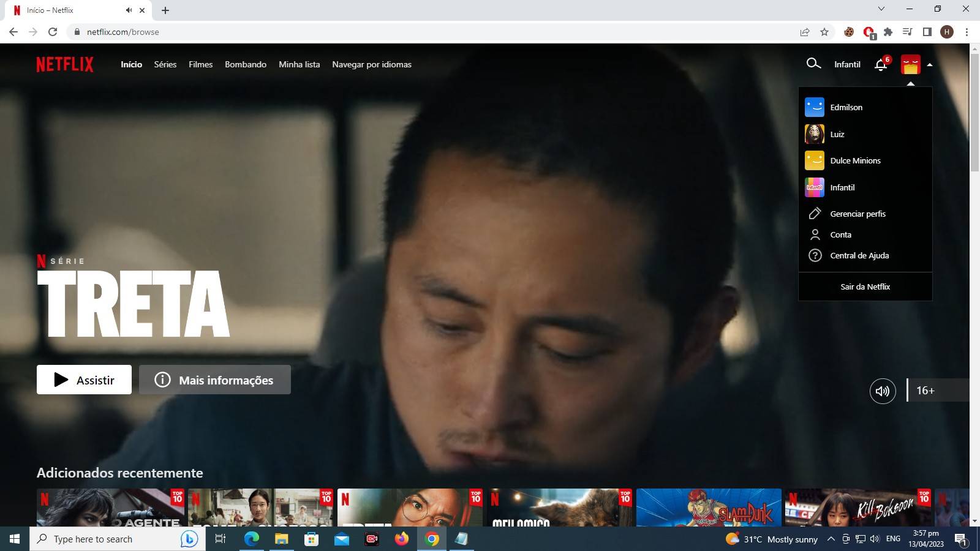
Task: Launch Microsoft Edge from the taskbar
Action: [x=252, y=539]
